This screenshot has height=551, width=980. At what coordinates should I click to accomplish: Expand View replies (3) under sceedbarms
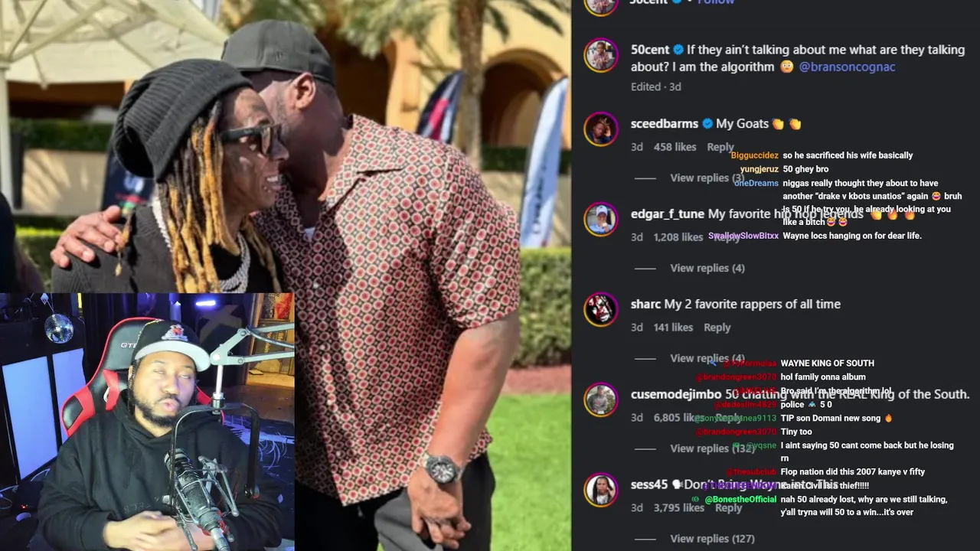click(707, 178)
